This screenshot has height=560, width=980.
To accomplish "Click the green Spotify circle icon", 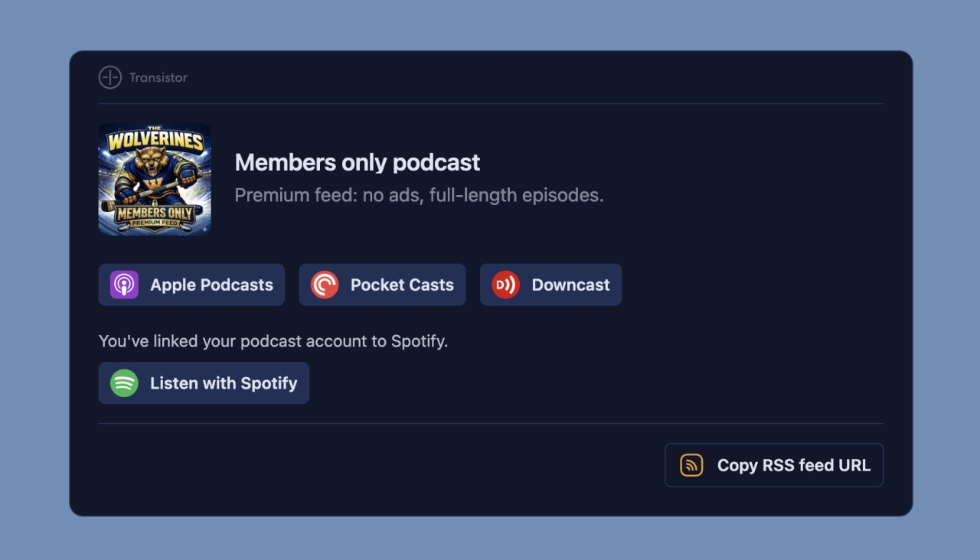I will [x=124, y=383].
